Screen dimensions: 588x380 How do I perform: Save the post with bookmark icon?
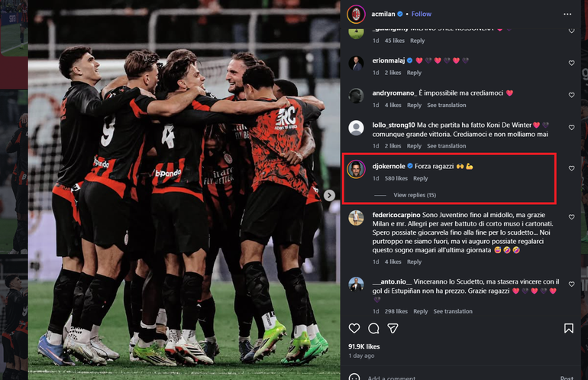[x=568, y=329]
